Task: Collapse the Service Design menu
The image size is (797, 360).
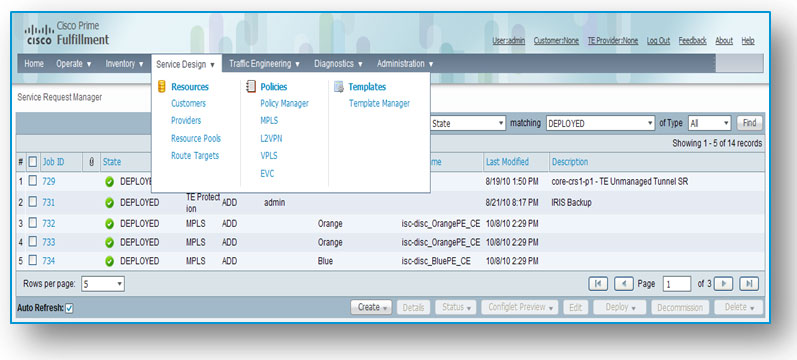Action: point(186,64)
